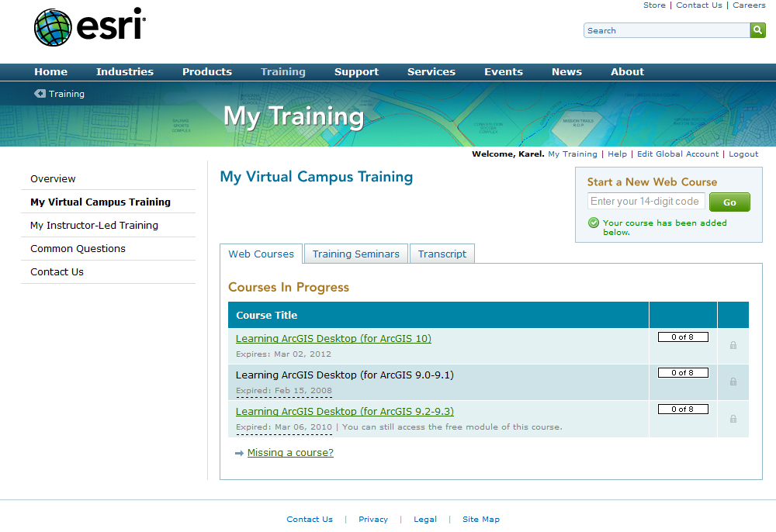Viewport: 776px width, 532px height.
Task: Click the arrow icon beside Missing a course
Action: 239,453
